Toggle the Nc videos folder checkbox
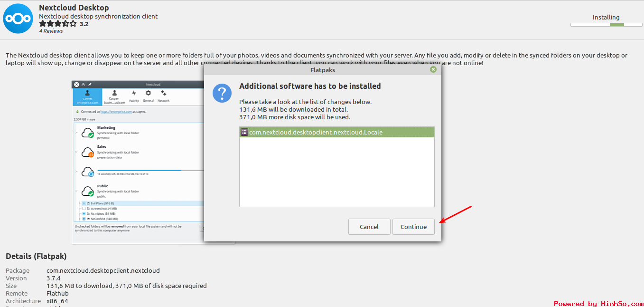644x307 pixels. 84,214
